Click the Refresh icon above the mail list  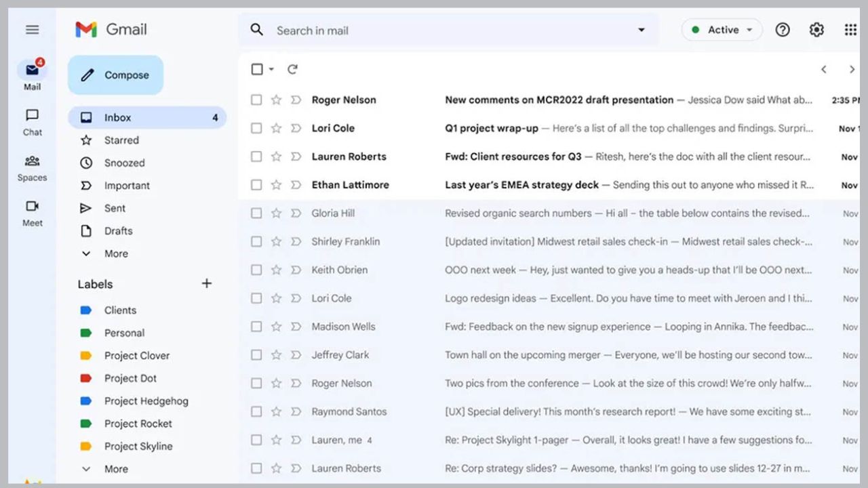pos(292,69)
